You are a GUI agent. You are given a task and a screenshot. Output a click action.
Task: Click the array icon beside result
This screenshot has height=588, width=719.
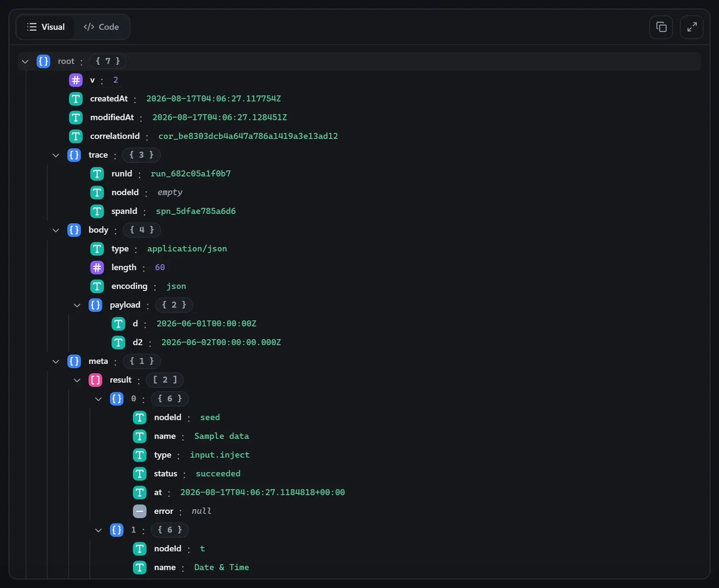click(95, 380)
